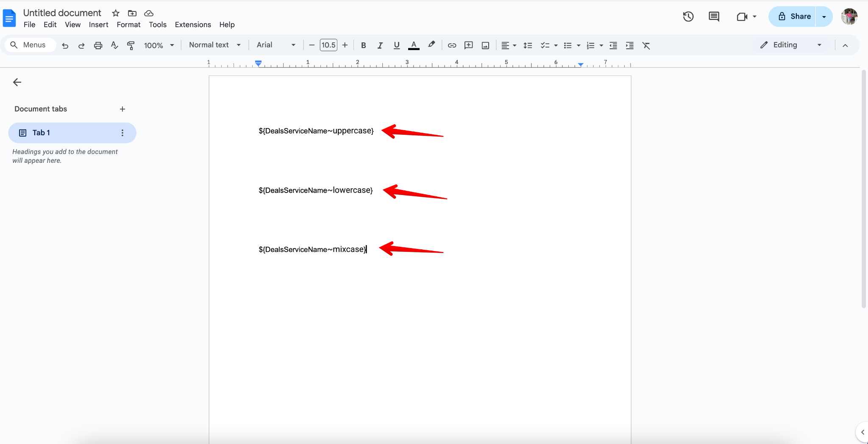Viewport: 868px width, 444px height.
Task: Open the comments panel icon
Action: pyautogui.click(x=714, y=17)
